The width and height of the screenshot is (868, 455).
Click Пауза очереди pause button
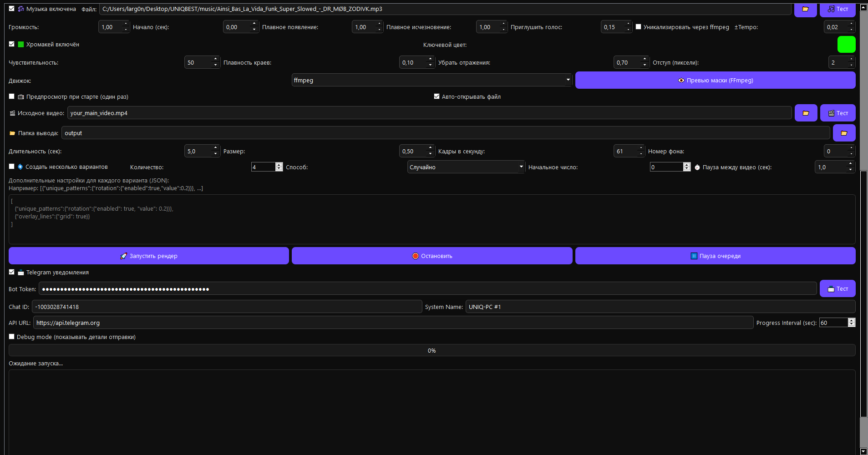(715, 256)
